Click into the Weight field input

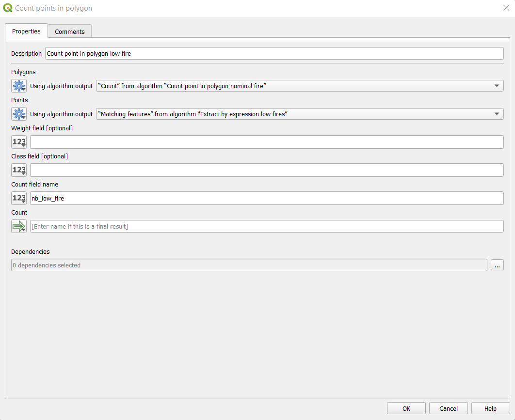point(267,142)
